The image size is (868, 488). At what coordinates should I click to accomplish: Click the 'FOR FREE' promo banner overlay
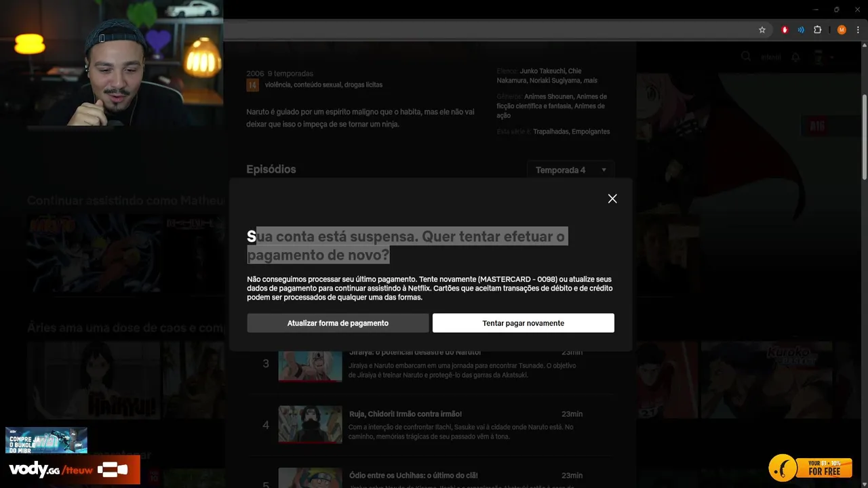(810, 468)
